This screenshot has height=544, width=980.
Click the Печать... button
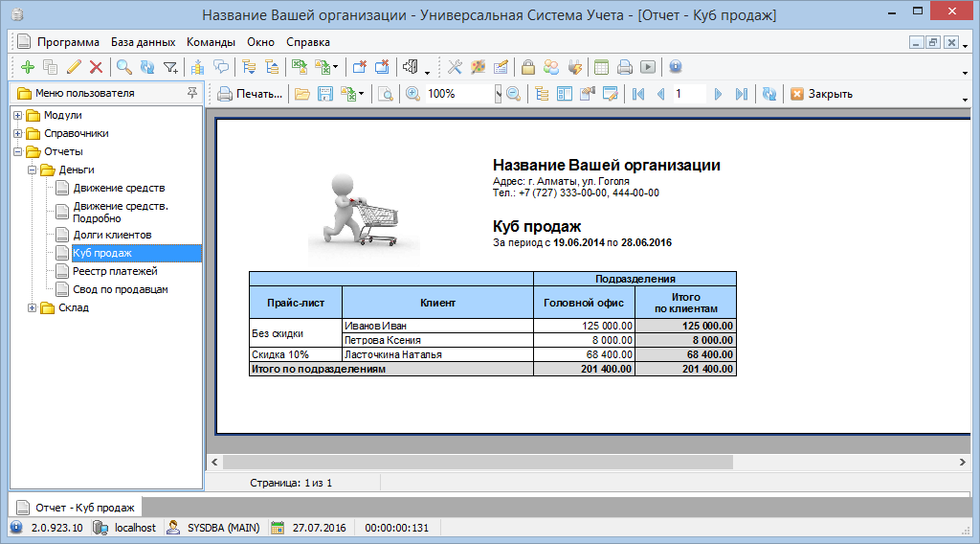[250, 94]
